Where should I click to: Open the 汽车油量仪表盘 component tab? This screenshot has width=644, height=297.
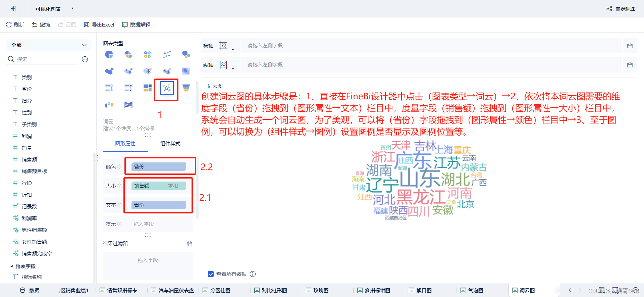coord(172,291)
